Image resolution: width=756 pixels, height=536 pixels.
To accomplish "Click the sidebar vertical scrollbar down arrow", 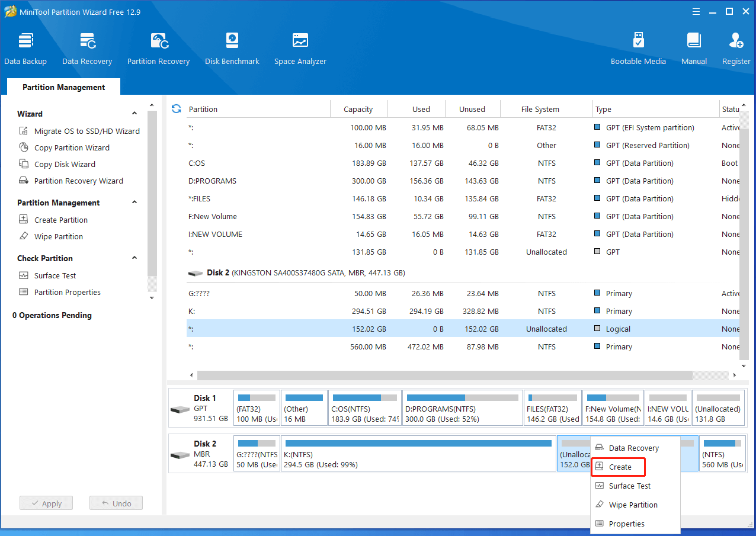I will [x=152, y=298].
